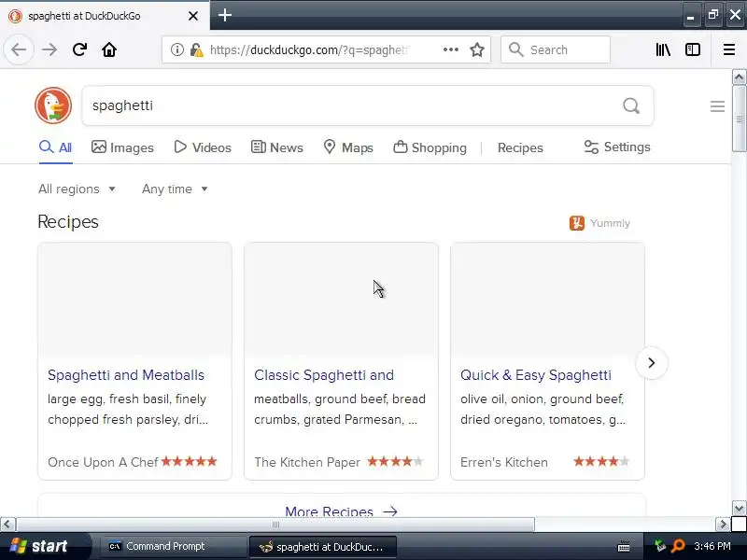Click the horizontal scrollbar thumb
The width and height of the screenshot is (747, 560).
[275, 525]
